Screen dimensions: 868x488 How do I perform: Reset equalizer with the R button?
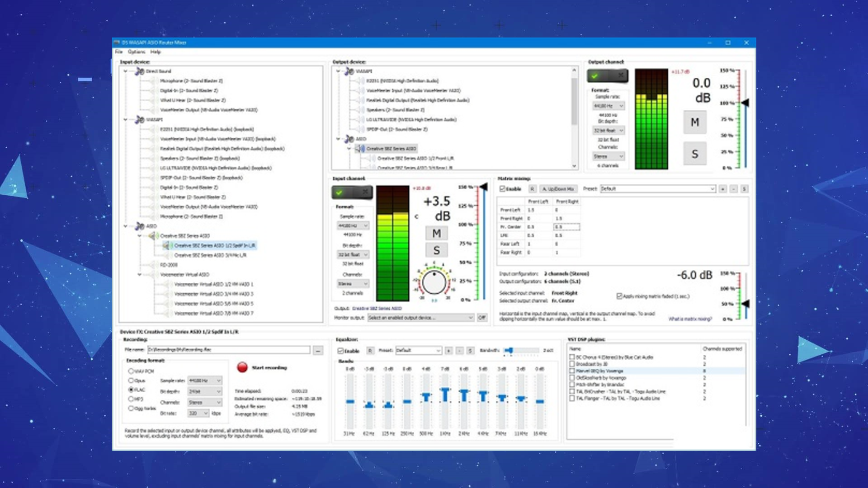click(370, 351)
